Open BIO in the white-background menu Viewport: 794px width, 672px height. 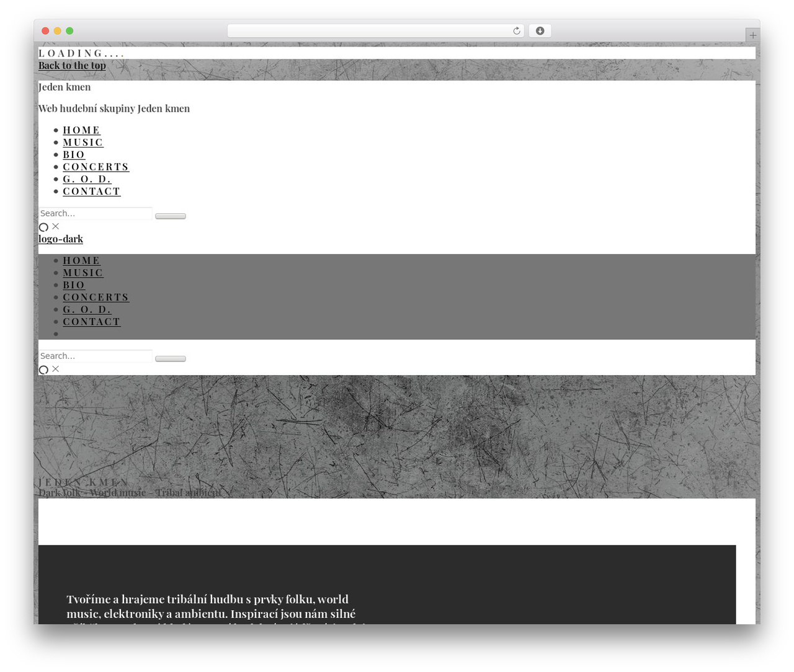click(x=74, y=154)
